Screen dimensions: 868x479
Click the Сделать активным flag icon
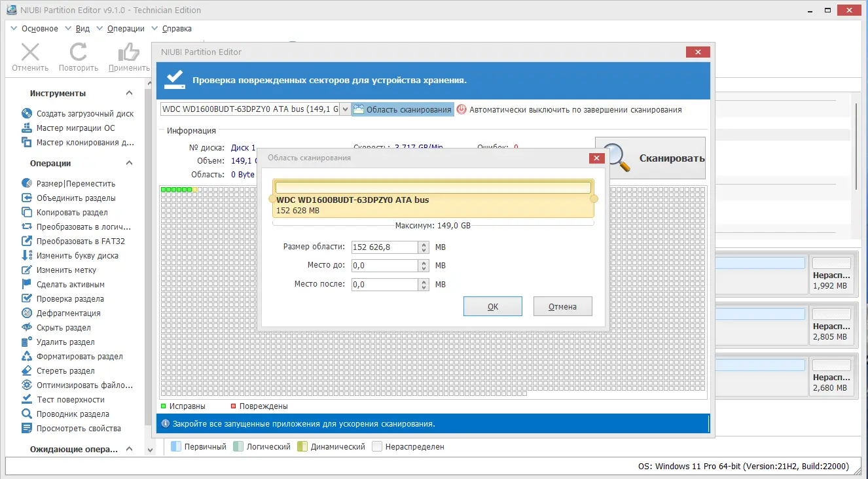point(27,284)
